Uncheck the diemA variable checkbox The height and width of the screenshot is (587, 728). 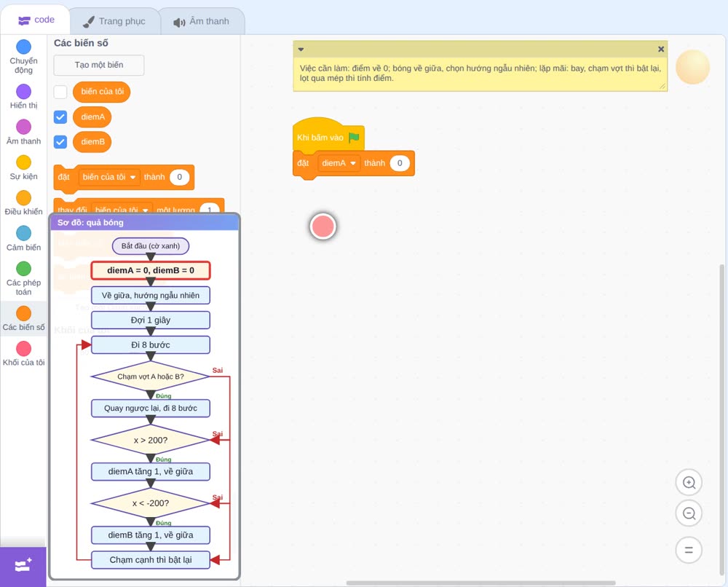60,117
